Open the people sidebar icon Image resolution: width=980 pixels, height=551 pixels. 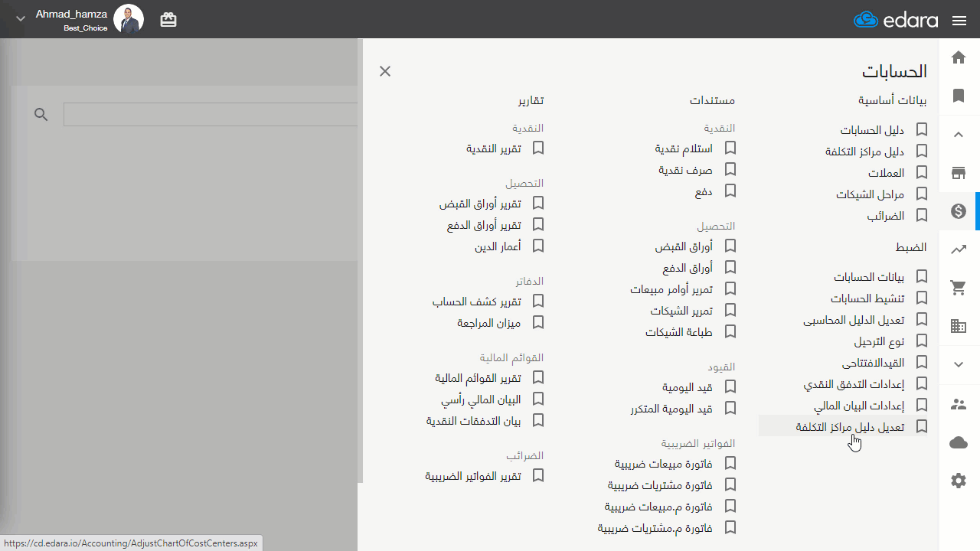(x=959, y=403)
